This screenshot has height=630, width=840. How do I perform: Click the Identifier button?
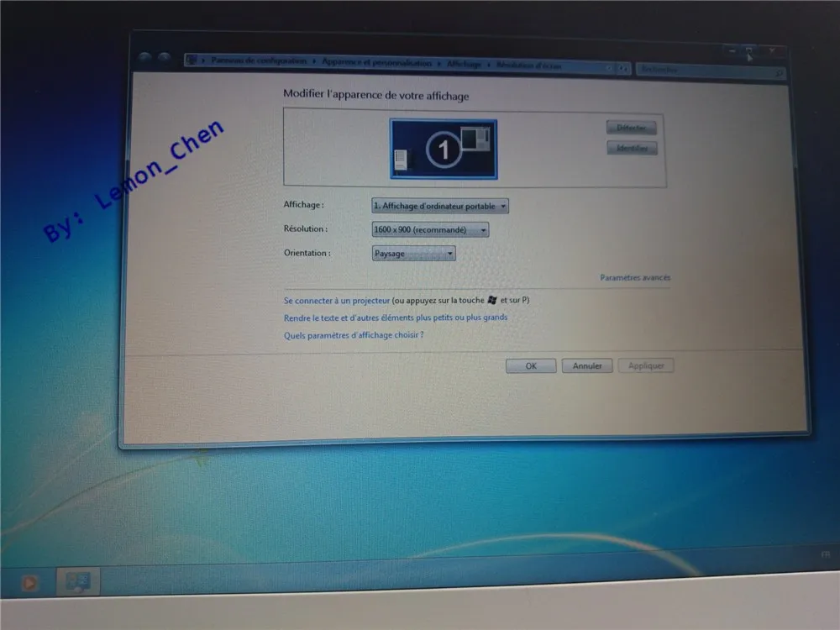click(x=632, y=148)
